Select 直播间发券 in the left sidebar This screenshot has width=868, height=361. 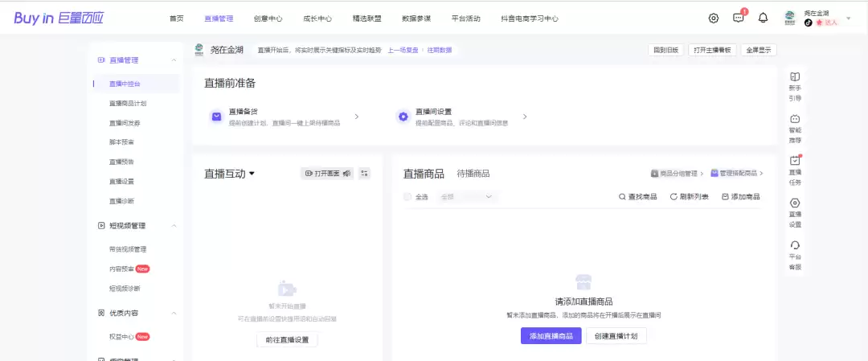coord(125,123)
